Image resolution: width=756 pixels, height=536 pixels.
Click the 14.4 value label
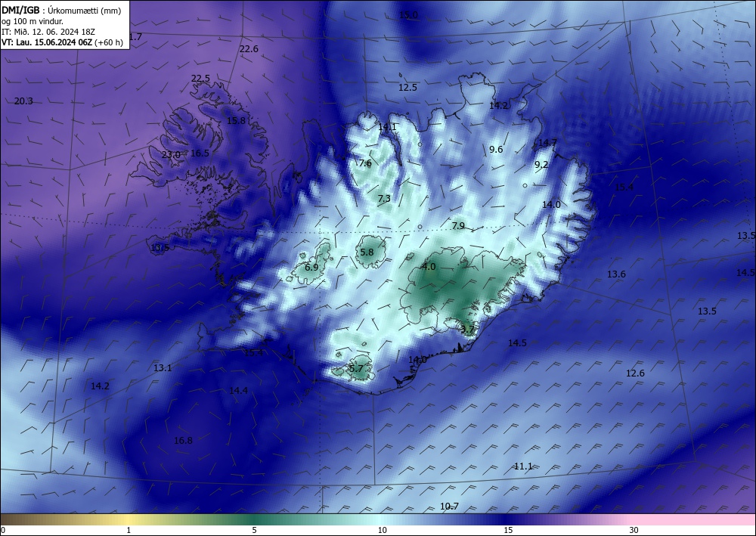239,391
